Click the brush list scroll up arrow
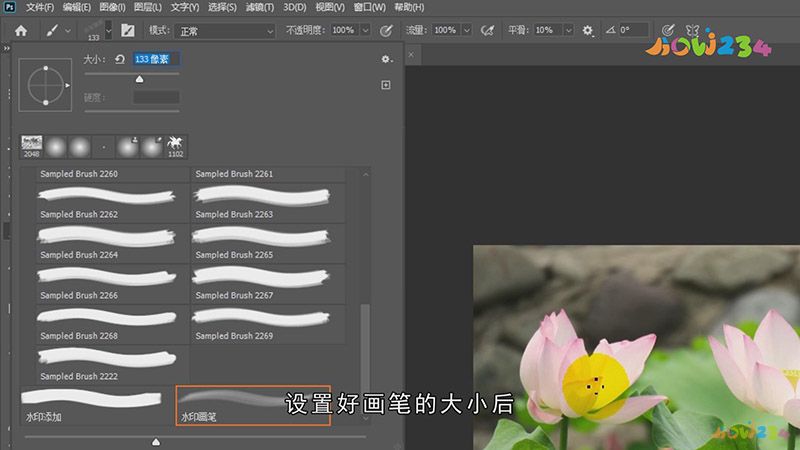 (x=366, y=174)
